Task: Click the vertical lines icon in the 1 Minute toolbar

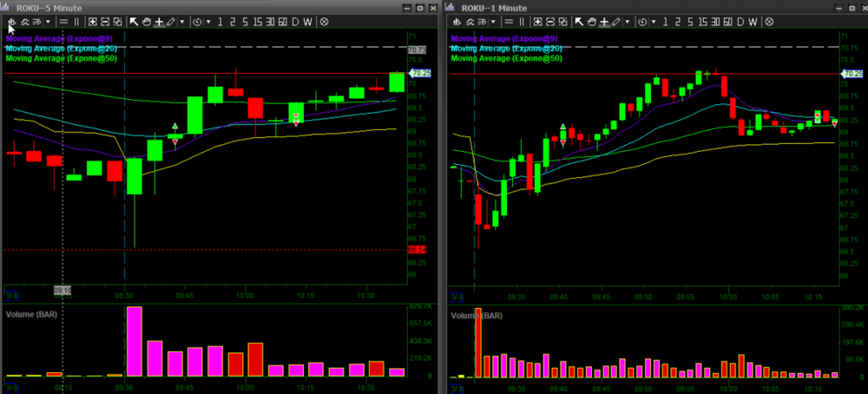Action: [x=521, y=22]
